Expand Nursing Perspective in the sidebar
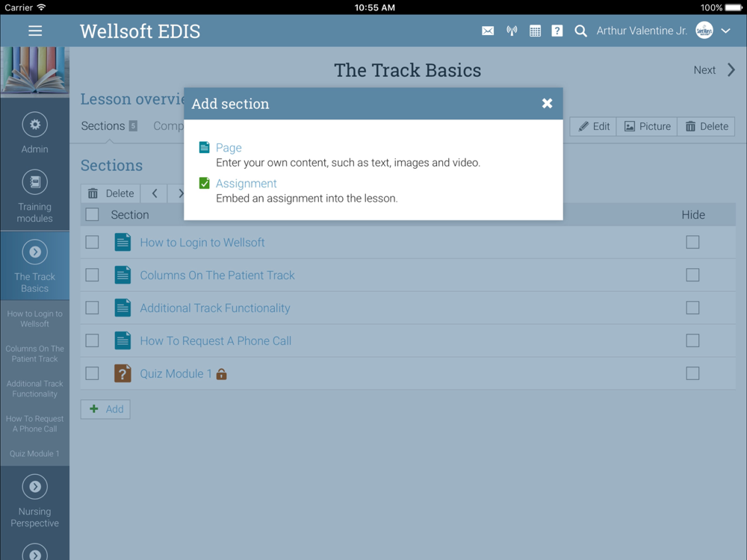The width and height of the screenshot is (747, 560). tap(35, 502)
